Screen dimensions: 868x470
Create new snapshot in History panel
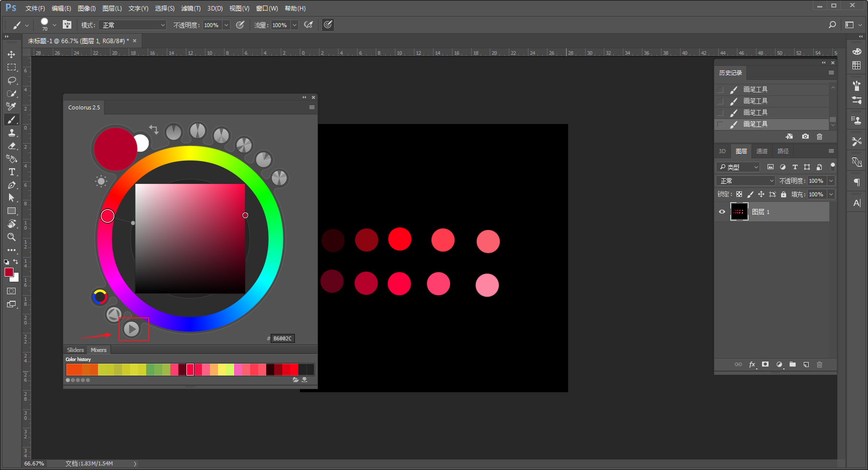pyautogui.click(x=805, y=137)
